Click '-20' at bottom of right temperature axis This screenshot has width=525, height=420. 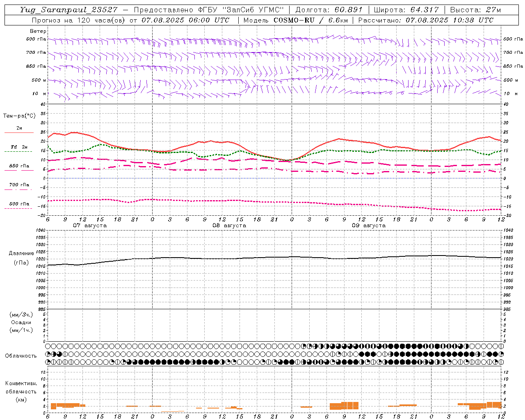tap(507, 216)
